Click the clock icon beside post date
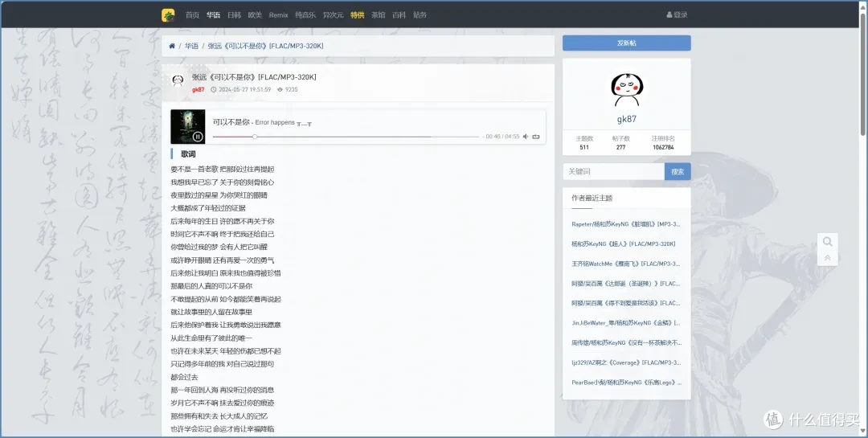Viewport: 868px width, 438px height. coord(214,90)
